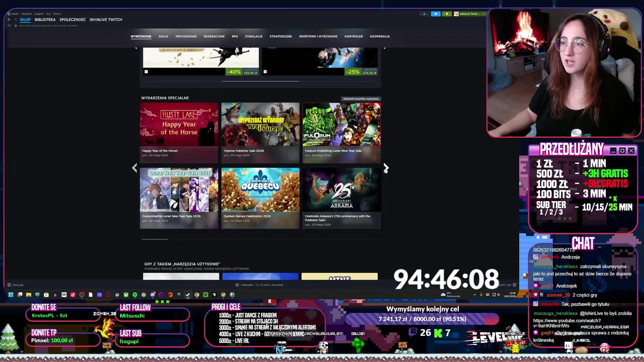Viewport: 644px width, 362px height.
Task: Click the Wyświetl wszystkie wydarzenia button
Action: coord(361,99)
